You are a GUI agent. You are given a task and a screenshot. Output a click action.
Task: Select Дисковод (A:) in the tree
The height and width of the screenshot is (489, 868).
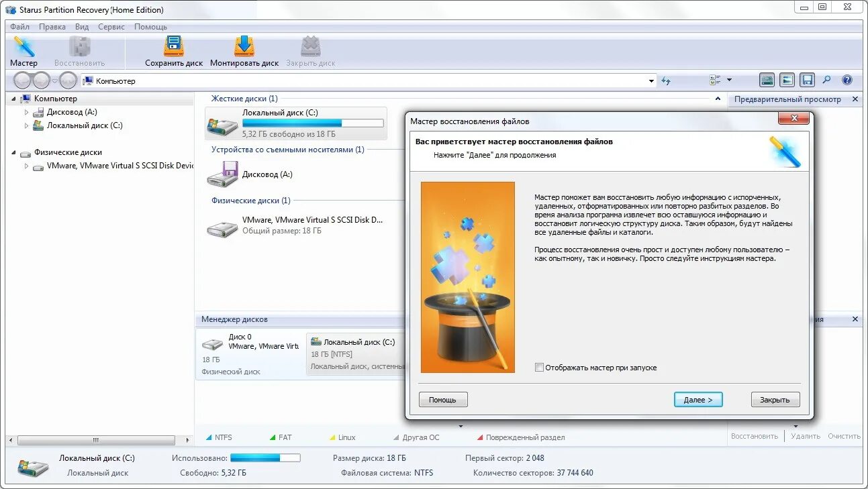(x=72, y=112)
